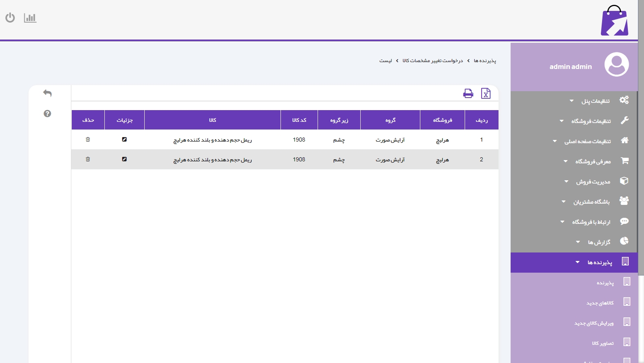644x363 pixels.
Task: Click the admin admin username
Action: coord(571,67)
